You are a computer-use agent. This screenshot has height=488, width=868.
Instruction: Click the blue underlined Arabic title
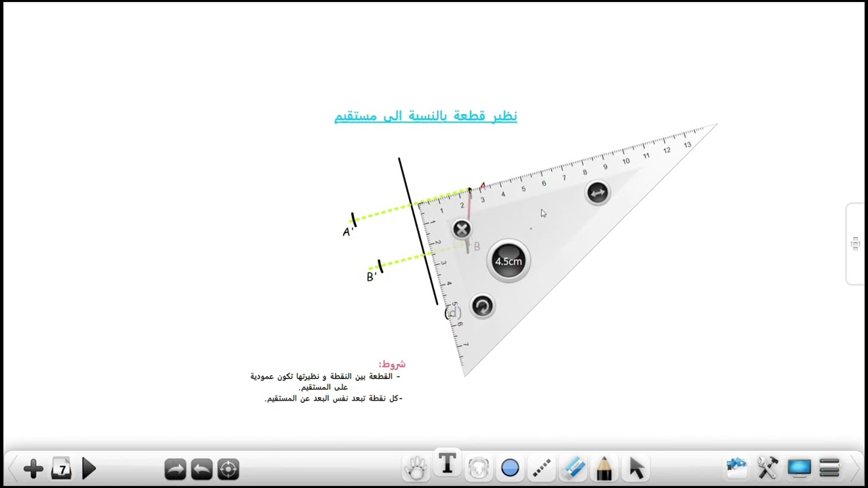(x=426, y=116)
